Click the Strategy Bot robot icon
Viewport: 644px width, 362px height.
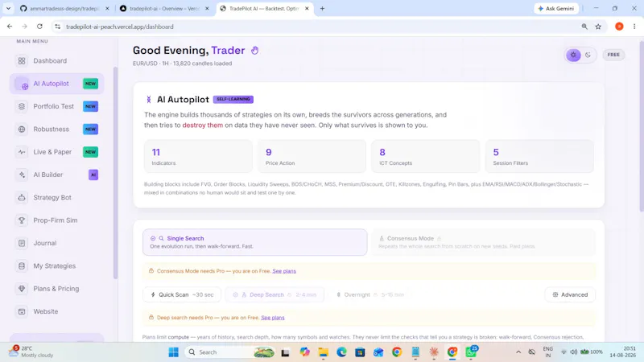click(x=22, y=197)
